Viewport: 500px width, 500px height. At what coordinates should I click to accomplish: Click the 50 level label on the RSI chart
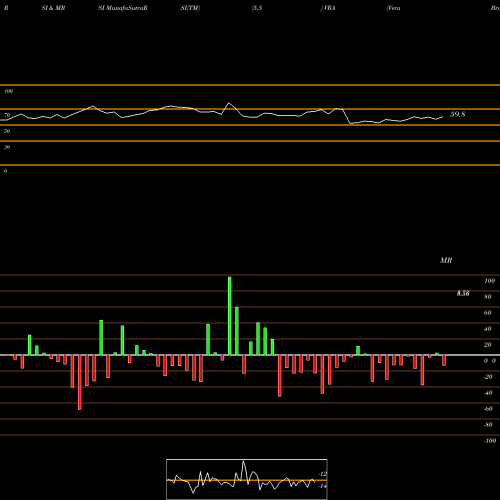tap(7, 131)
